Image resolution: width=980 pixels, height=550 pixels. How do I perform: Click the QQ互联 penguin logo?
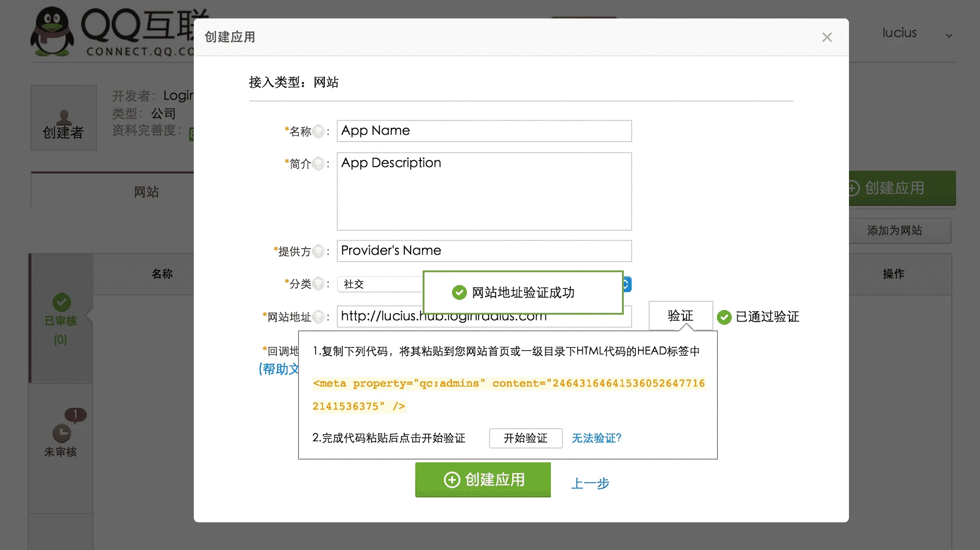[51, 30]
